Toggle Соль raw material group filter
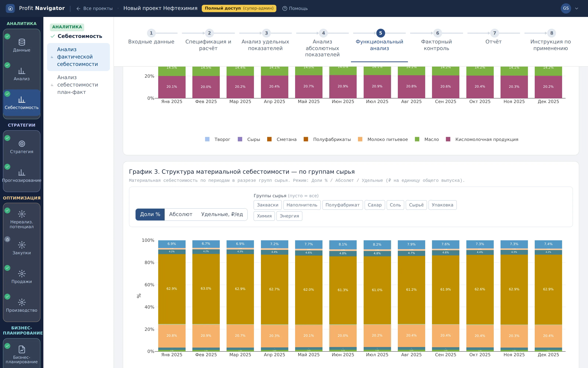The image size is (588, 368). click(x=395, y=205)
